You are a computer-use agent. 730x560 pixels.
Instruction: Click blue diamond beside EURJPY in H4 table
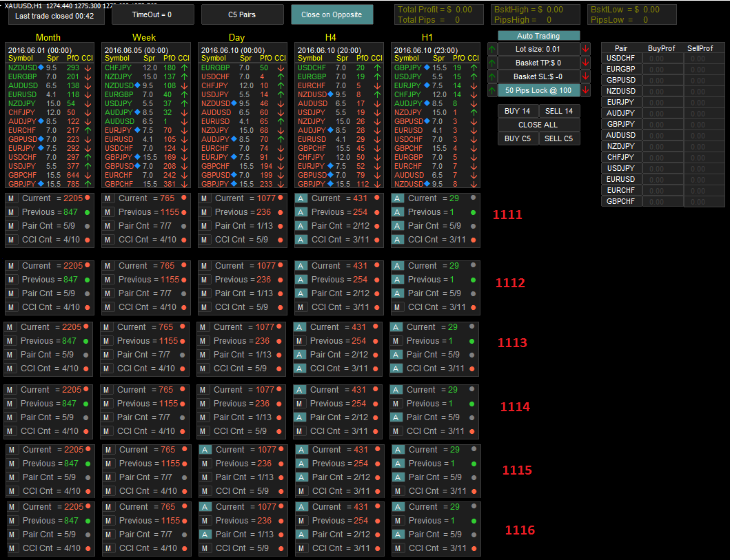click(331, 165)
